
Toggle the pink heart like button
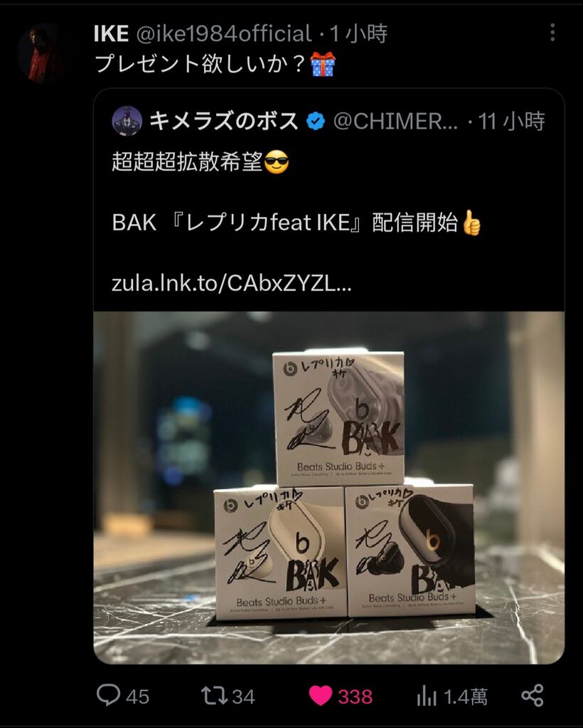point(320,696)
